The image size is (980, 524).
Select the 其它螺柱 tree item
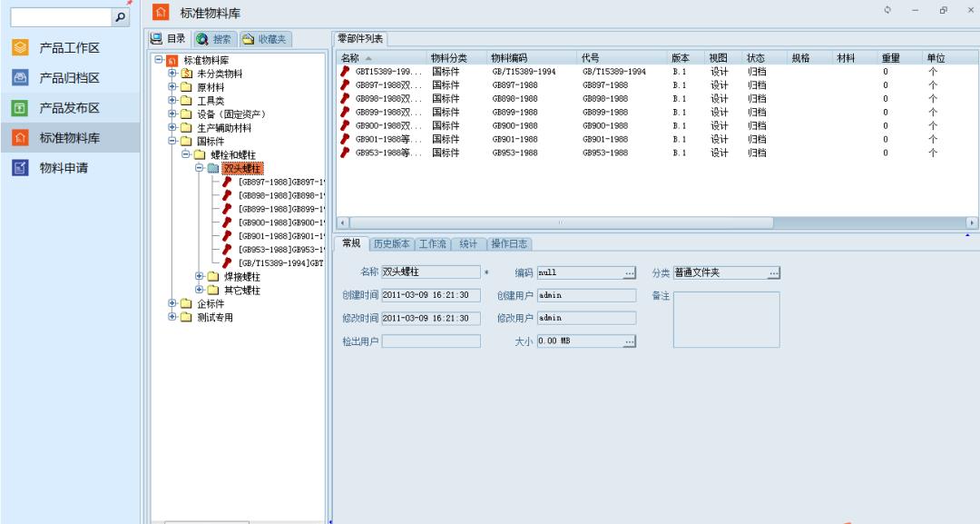pyautogui.click(x=242, y=290)
